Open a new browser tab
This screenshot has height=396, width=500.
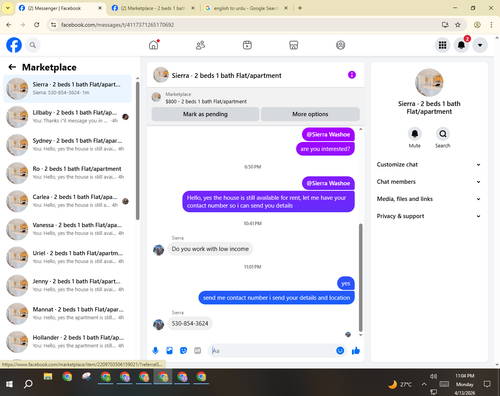[x=300, y=8]
